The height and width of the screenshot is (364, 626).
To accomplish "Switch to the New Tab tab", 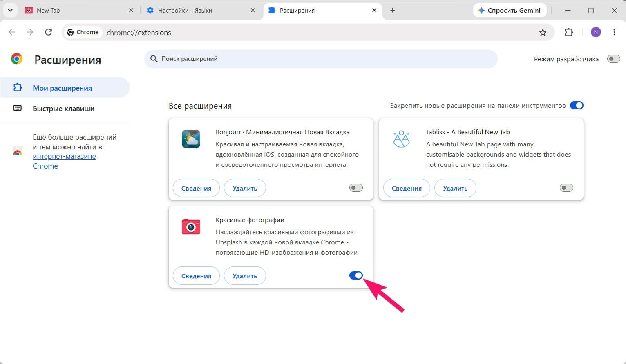I will pyautogui.click(x=79, y=10).
